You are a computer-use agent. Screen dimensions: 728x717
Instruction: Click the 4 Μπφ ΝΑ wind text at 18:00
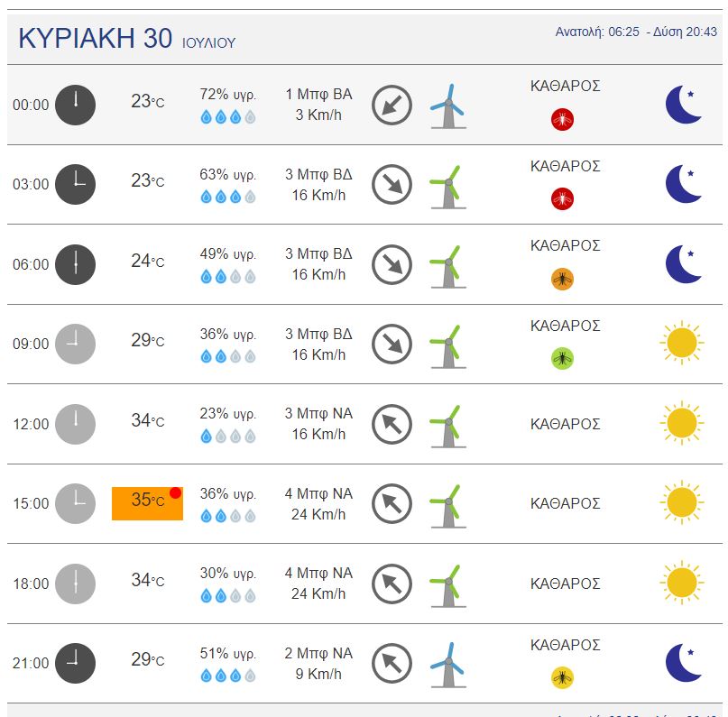[318, 574]
